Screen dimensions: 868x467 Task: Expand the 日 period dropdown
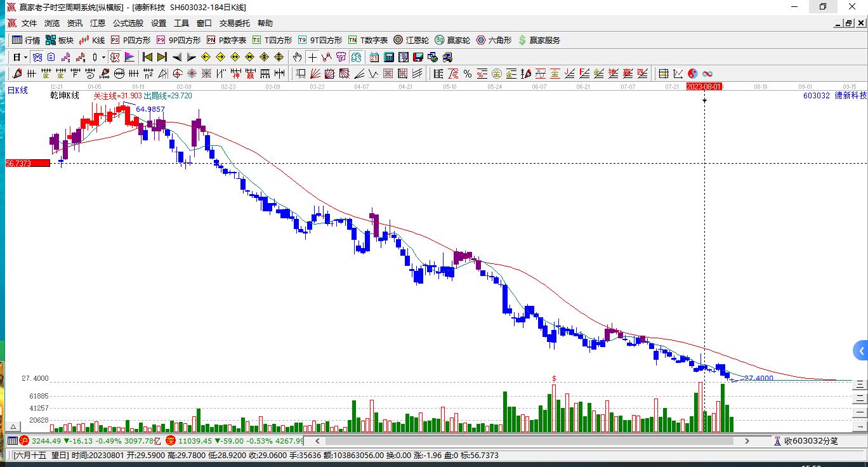tap(25, 57)
